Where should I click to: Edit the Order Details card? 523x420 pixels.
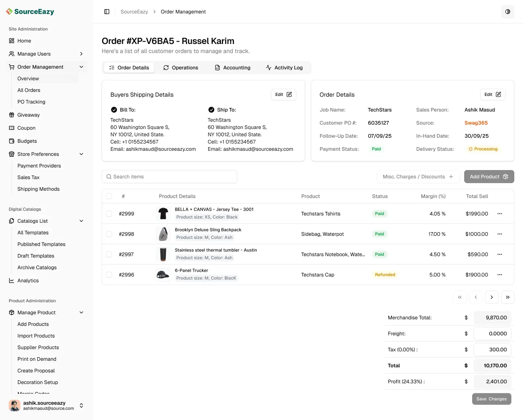tap(493, 94)
